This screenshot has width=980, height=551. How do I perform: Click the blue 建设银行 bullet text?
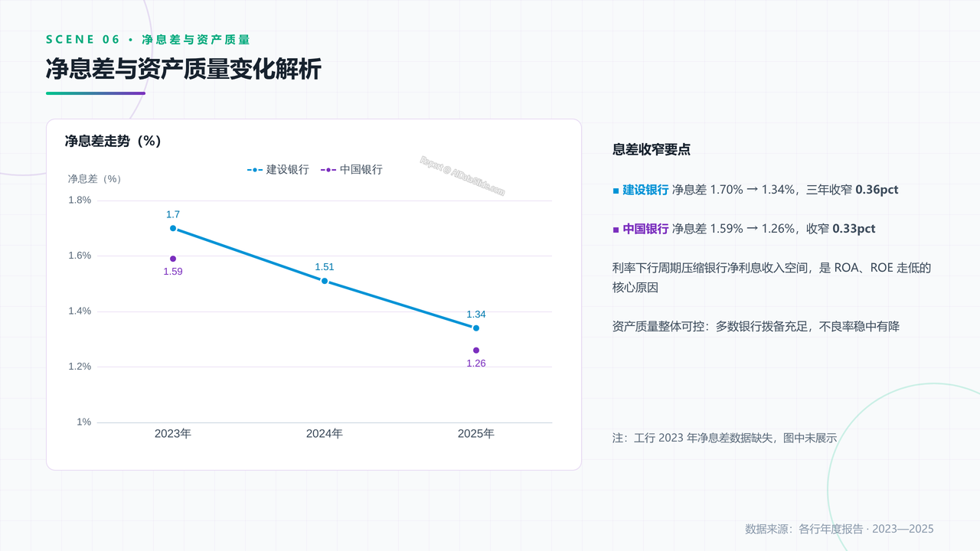point(645,190)
